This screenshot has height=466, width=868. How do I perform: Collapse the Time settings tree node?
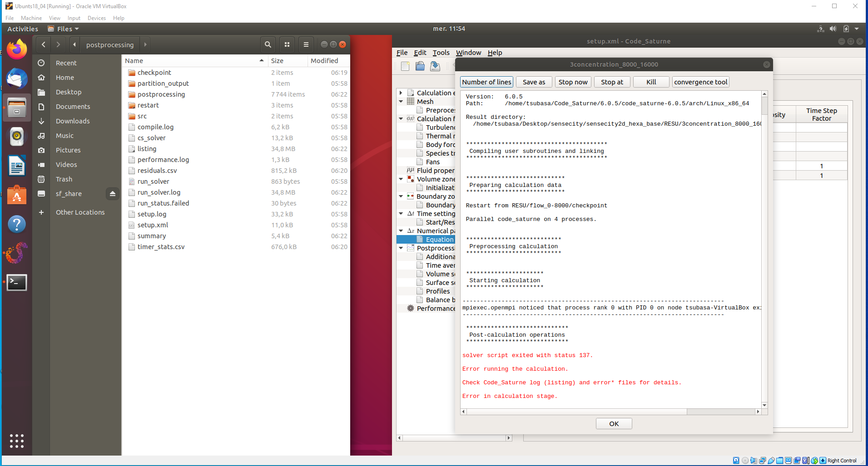pos(401,214)
